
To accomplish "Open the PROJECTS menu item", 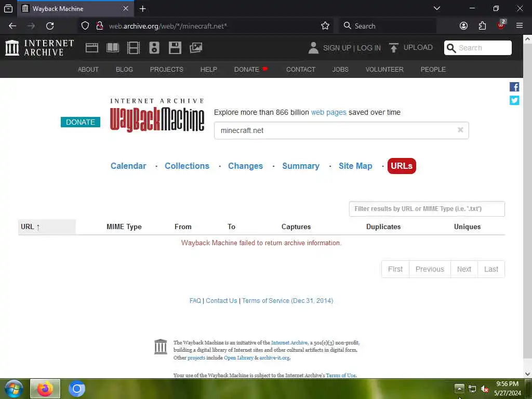I will point(167,69).
